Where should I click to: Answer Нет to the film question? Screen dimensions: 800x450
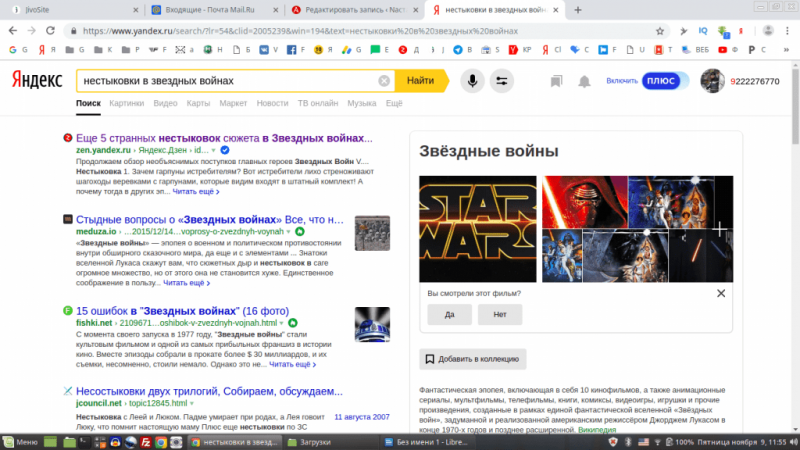[x=500, y=314]
